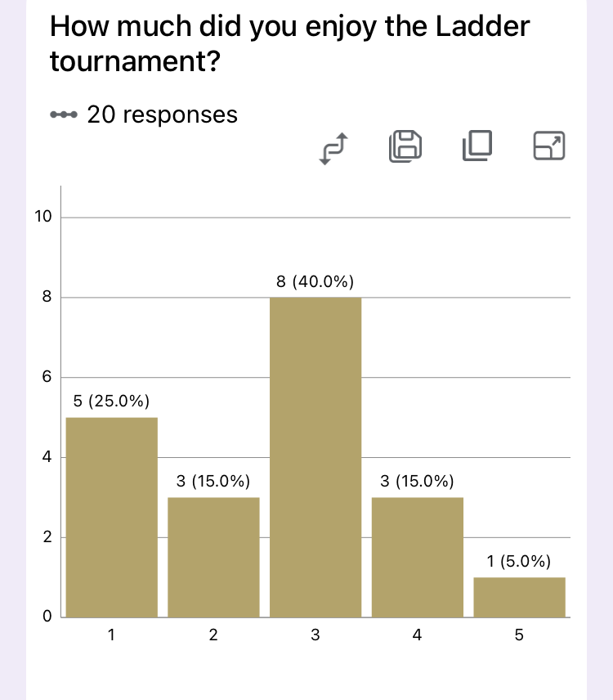Click the 20 responses text
The image size is (613, 700).
[163, 114]
